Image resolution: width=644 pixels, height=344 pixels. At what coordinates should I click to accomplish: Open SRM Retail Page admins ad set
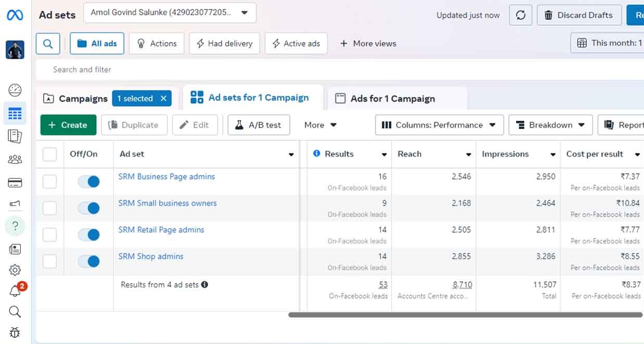(161, 230)
